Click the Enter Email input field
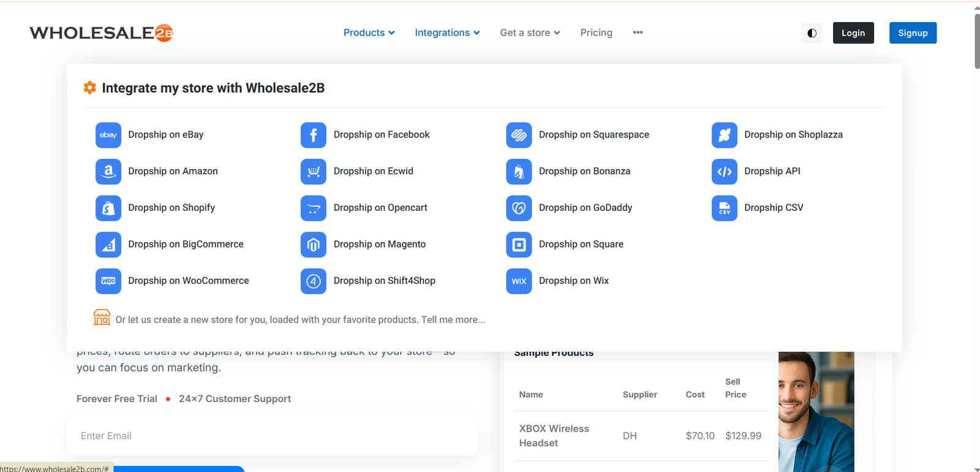980x472 pixels. pos(273,436)
